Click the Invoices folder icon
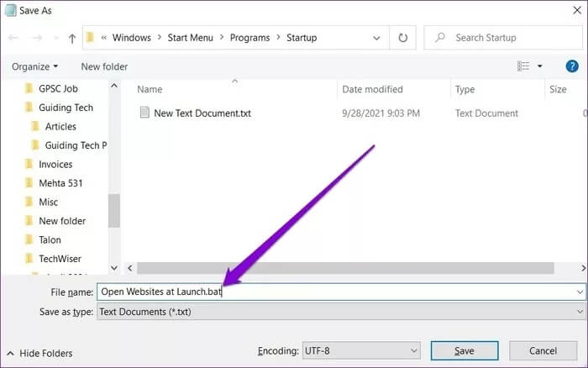 pos(29,164)
